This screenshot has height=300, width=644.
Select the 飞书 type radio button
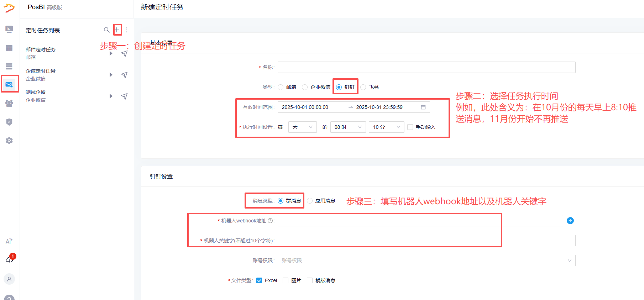tap(363, 87)
